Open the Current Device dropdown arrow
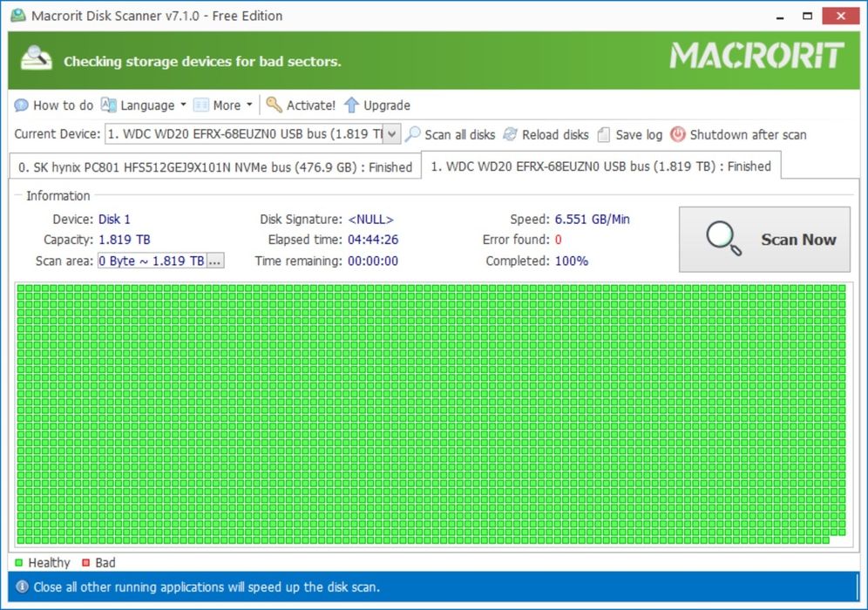Viewport: 868px width, 610px height. (391, 134)
